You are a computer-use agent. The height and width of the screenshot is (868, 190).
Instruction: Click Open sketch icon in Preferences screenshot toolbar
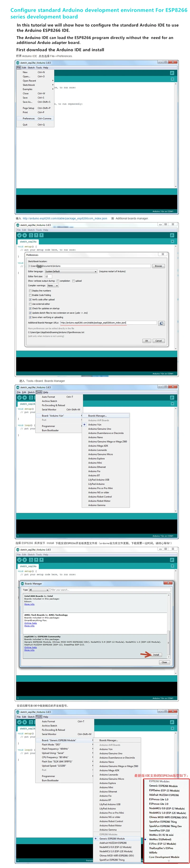tap(36, 235)
